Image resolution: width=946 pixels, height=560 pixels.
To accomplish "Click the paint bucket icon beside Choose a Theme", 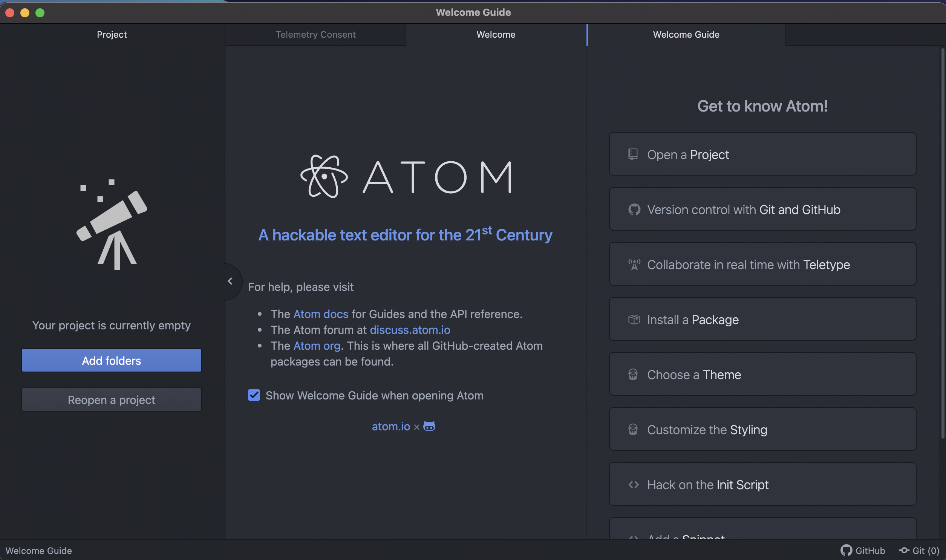I will pyautogui.click(x=633, y=375).
